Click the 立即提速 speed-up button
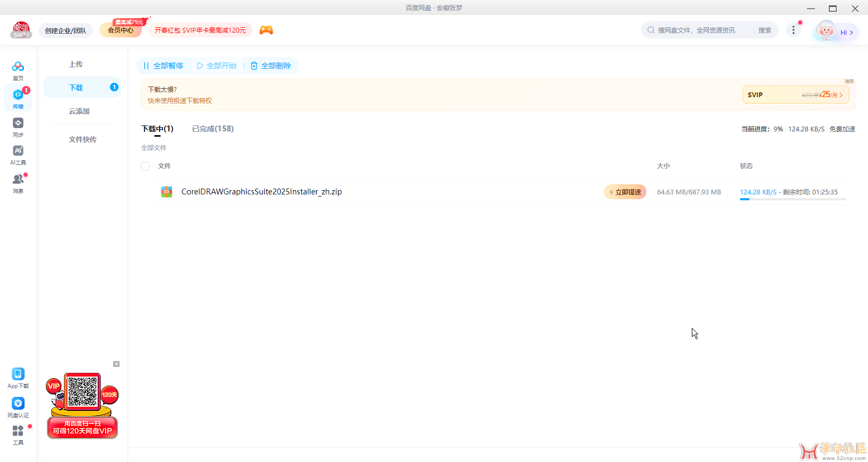The width and height of the screenshot is (868, 462). click(625, 192)
